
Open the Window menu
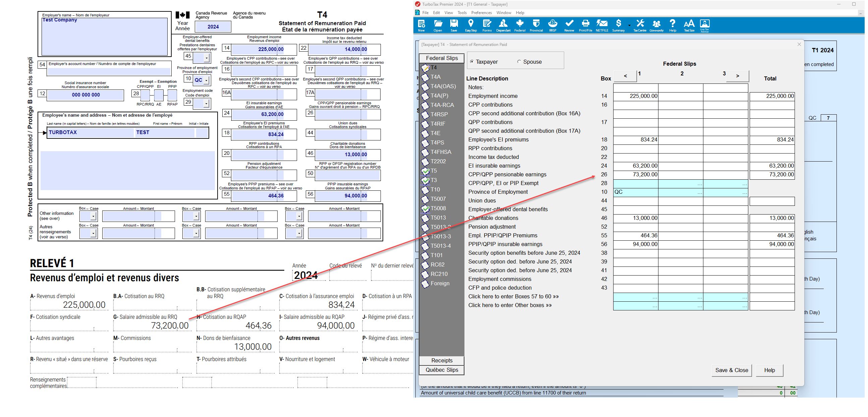pyautogui.click(x=504, y=12)
